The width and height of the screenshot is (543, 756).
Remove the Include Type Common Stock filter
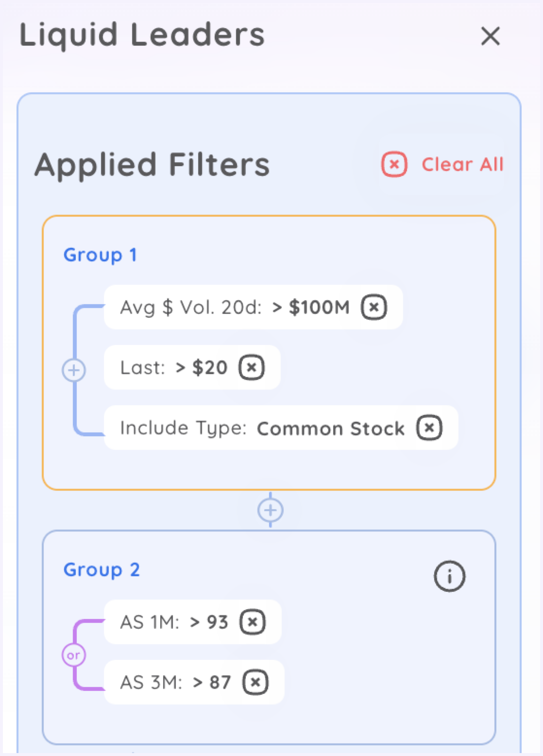(x=429, y=428)
